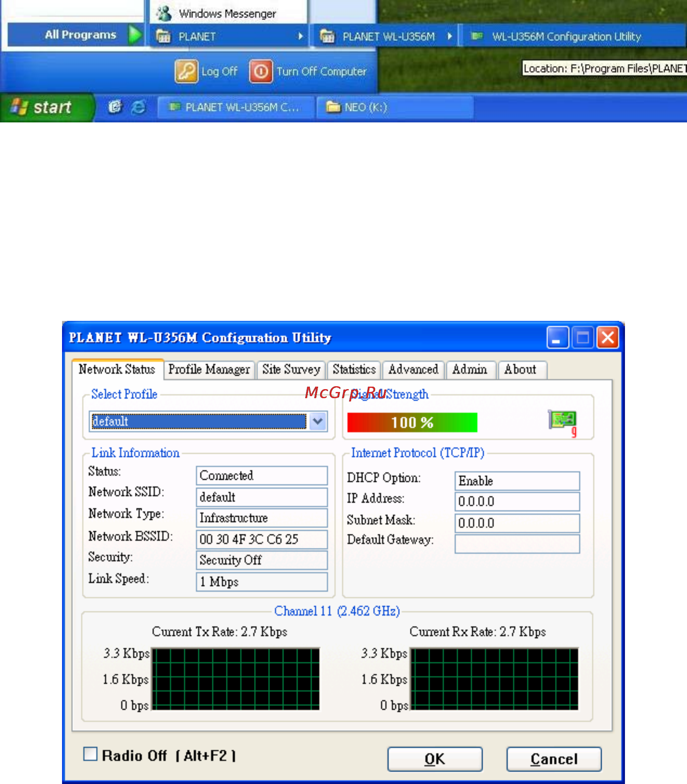Click the Turn Off Computer power icon
The image size is (687, 784).
tap(261, 71)
